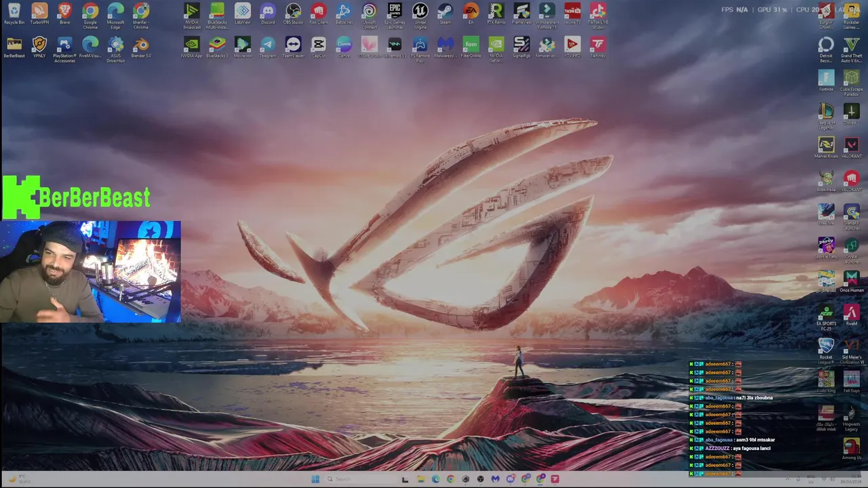Open the EA app shortcut

click(471, 14)
